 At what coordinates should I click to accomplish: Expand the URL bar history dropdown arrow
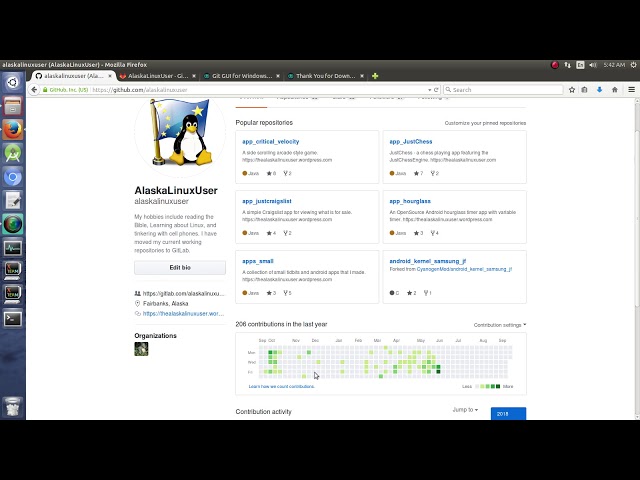[429, 90]
